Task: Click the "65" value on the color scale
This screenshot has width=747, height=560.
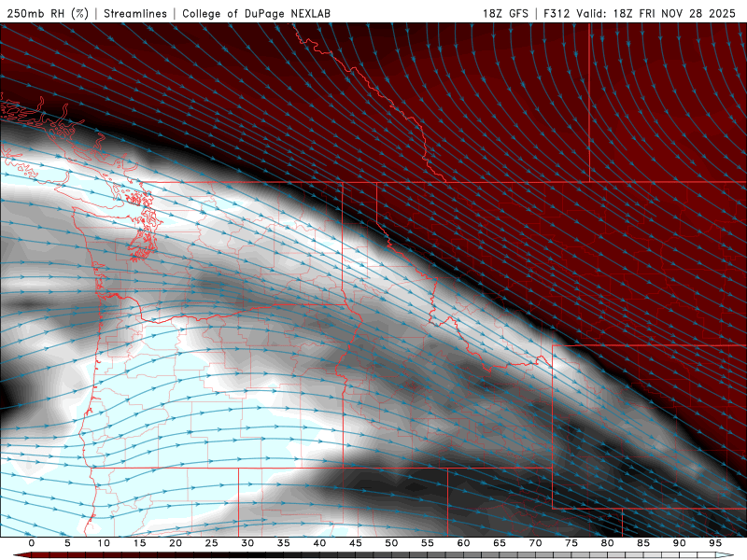Action: (x=500, y=543)
